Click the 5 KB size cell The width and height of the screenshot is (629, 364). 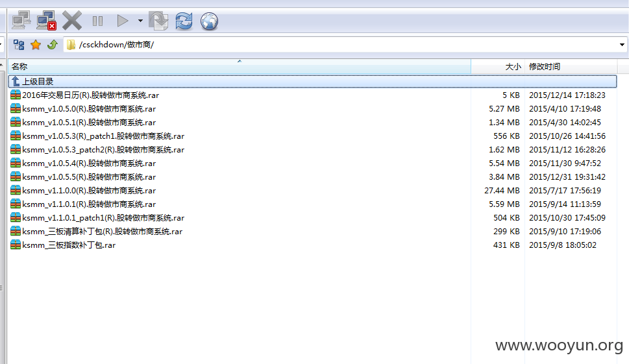coord(511,95)
